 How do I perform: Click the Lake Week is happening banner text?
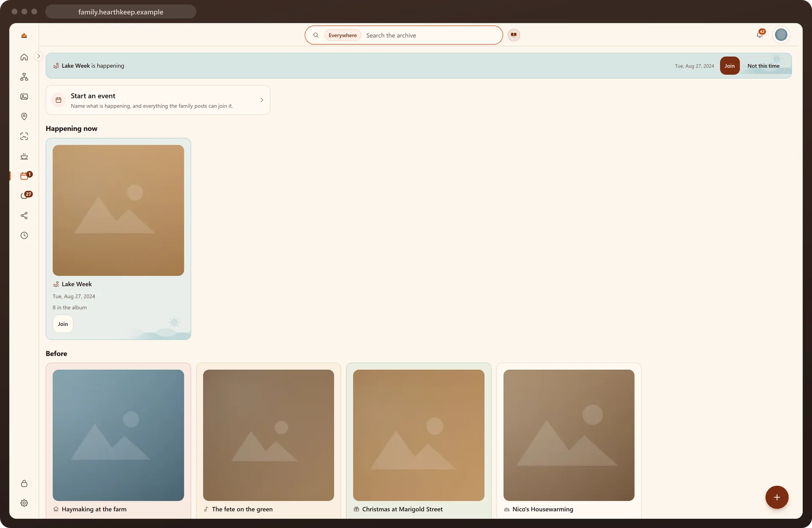click(x=93, y=66)
